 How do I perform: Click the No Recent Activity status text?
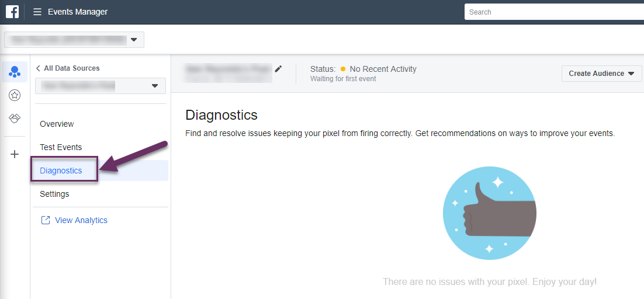click(x=383, y=69)
